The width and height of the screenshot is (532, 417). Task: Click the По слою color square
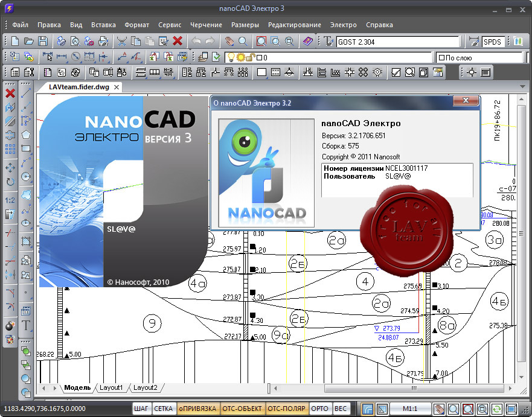coord(441,58)
